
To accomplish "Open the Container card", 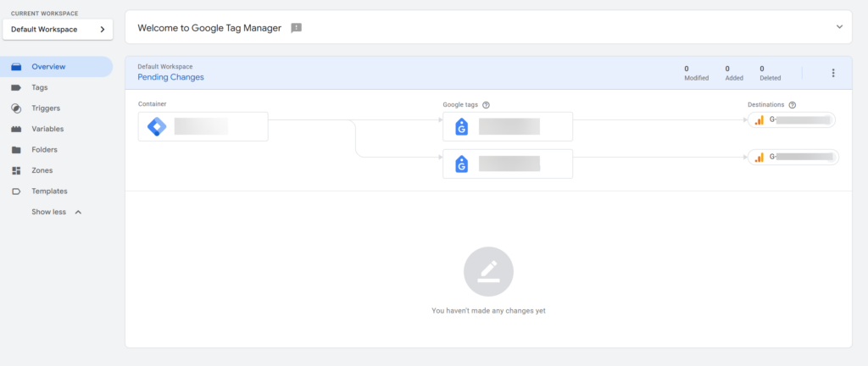I will point(203,126).
